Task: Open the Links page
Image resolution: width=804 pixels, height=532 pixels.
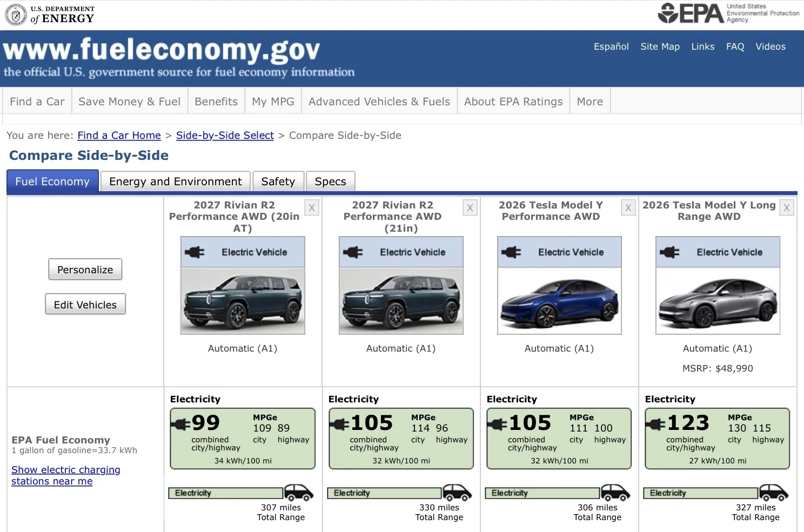Action: pyautogui.click(x=703, y=46)
